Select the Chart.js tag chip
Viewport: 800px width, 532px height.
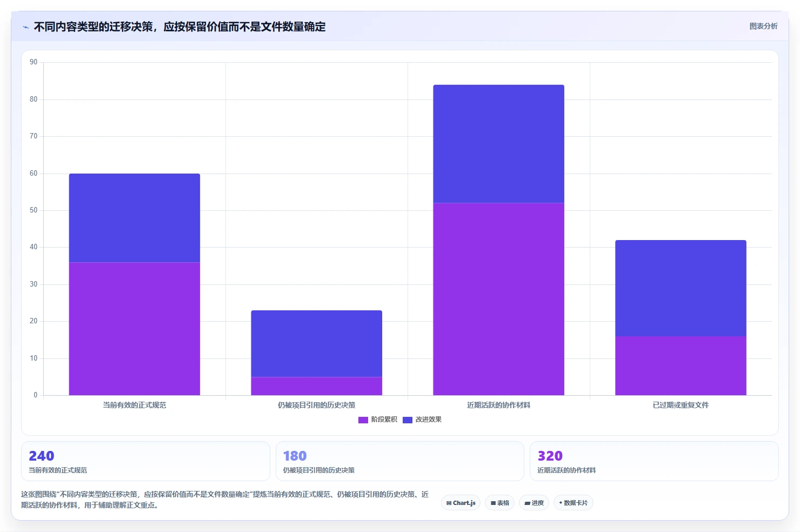[461, 503]
